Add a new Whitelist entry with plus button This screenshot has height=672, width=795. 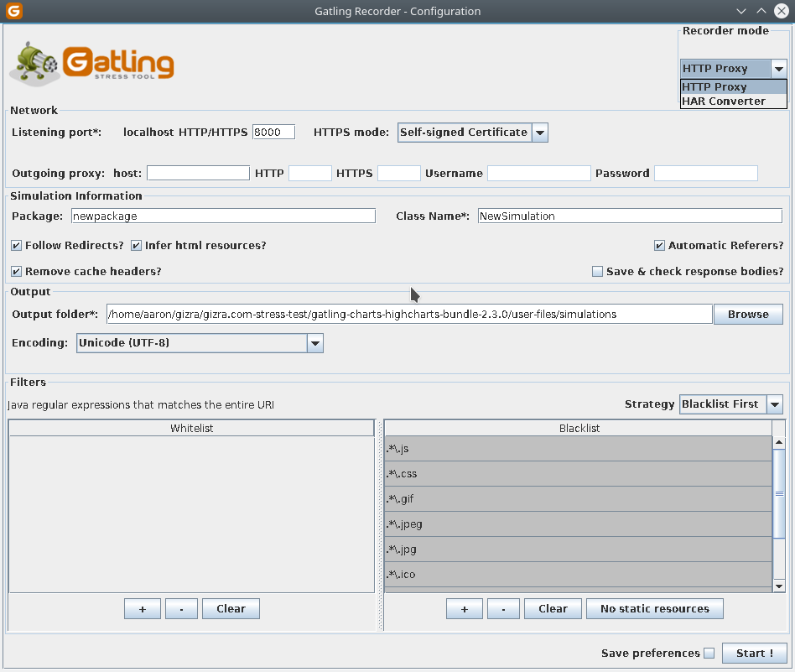142,608
